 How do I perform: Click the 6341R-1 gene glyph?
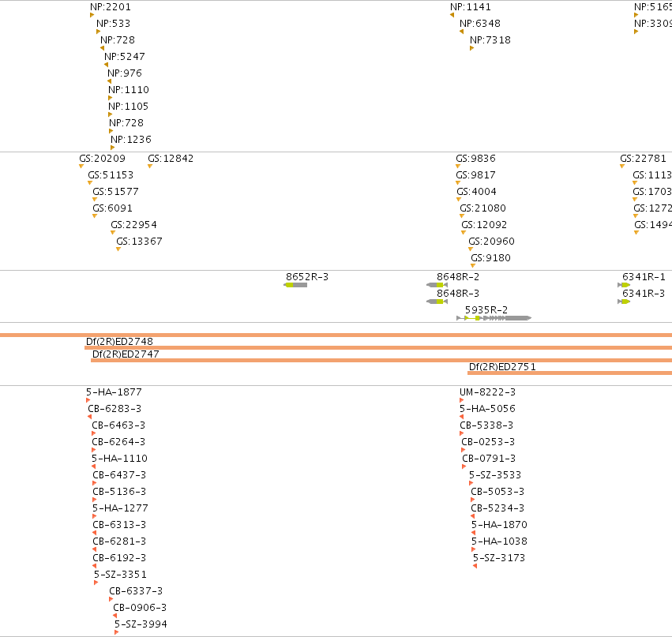624,285
